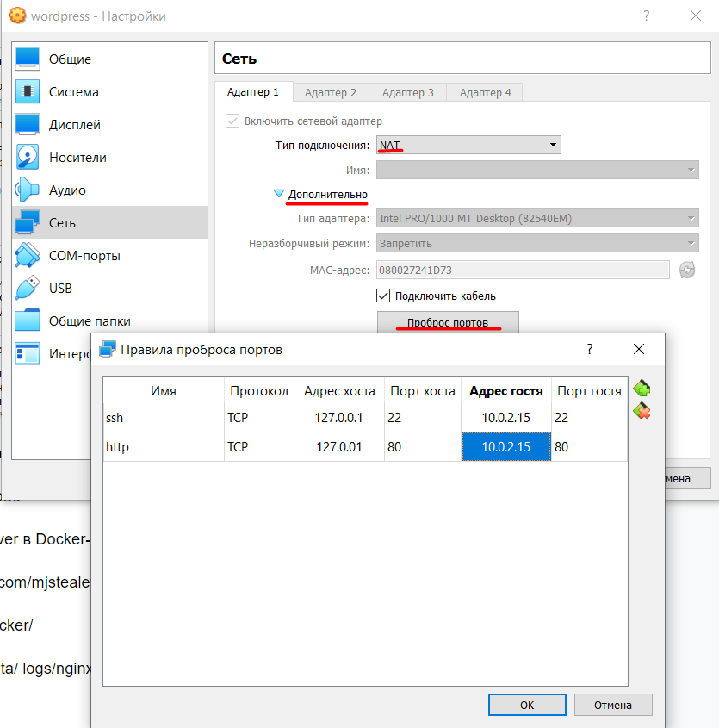Select the ssh rule name cell

164,418
